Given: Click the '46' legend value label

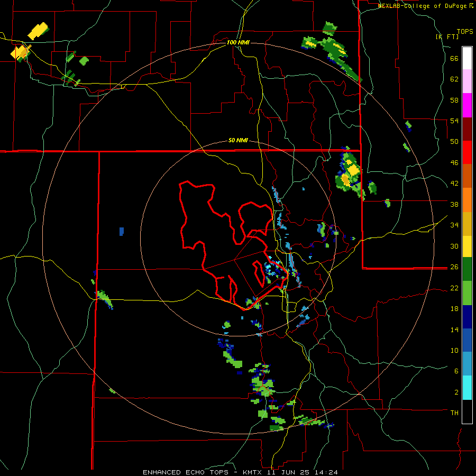Looking at the screenshot, I should pyautogui.click(x=454, y=163).
